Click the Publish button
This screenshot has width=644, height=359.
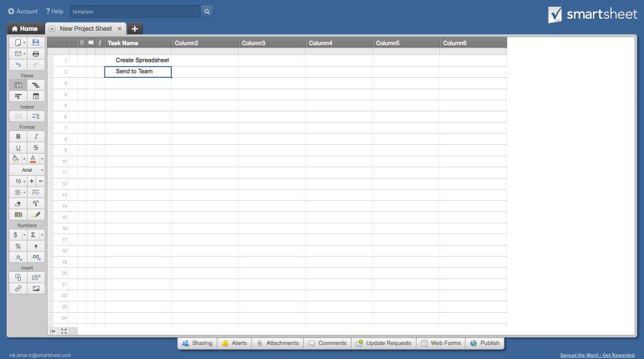(x=484, y=343)
